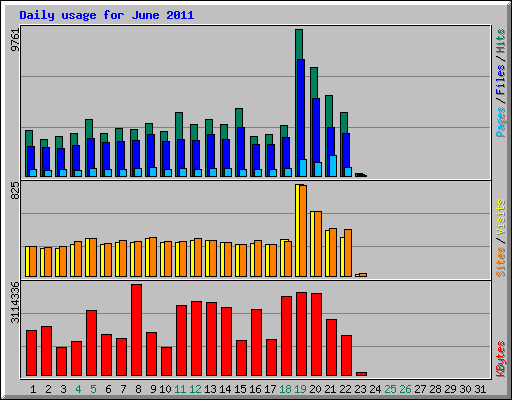Click the 825 visits axis value
512x400 pixels.
(15, 191)
